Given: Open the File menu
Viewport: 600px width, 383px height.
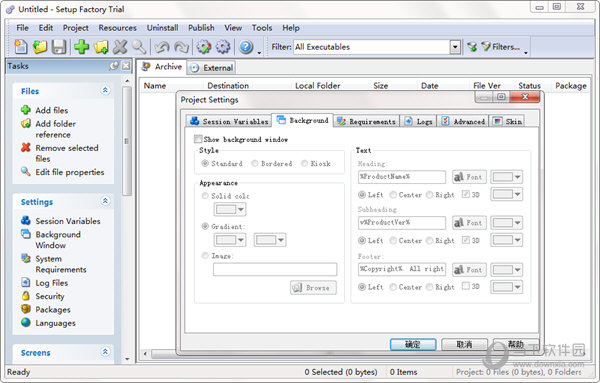Looking at the screenshot, I should 22,28.
